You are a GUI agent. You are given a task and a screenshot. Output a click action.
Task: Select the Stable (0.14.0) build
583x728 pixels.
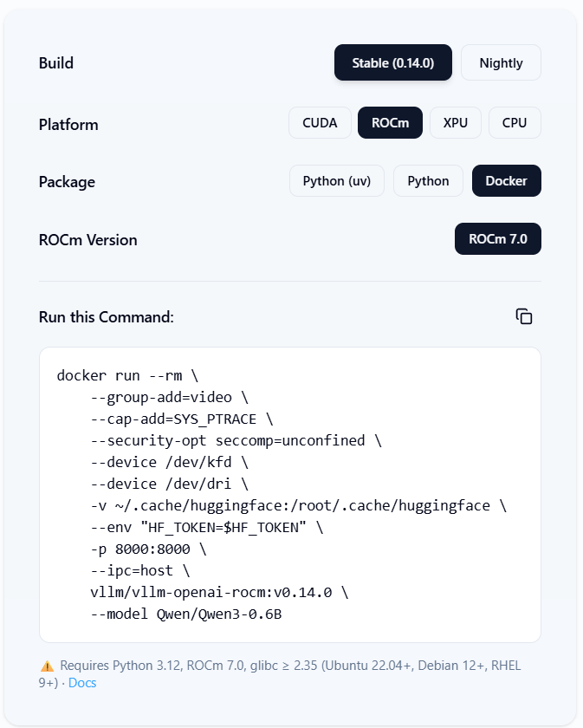pos(392,62)
